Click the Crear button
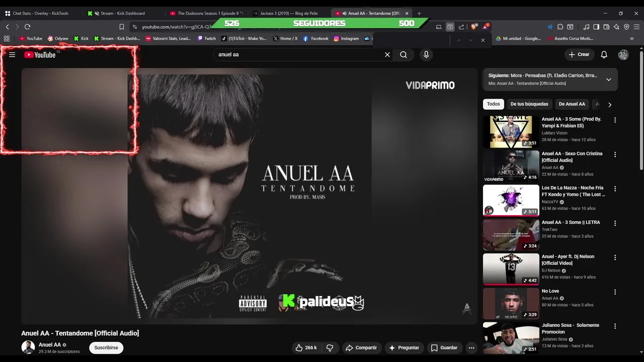This screenshot has height=362, width=644. click(x=579, y=54)
